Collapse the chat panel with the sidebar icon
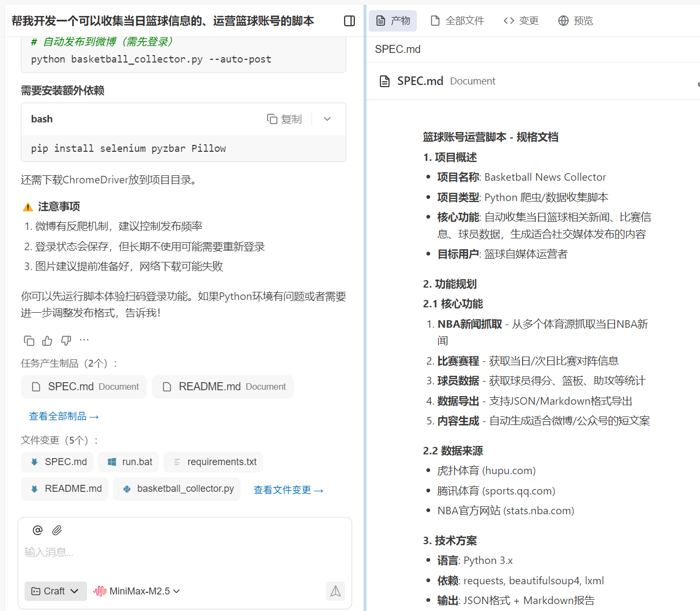 (x=349, y=21)
